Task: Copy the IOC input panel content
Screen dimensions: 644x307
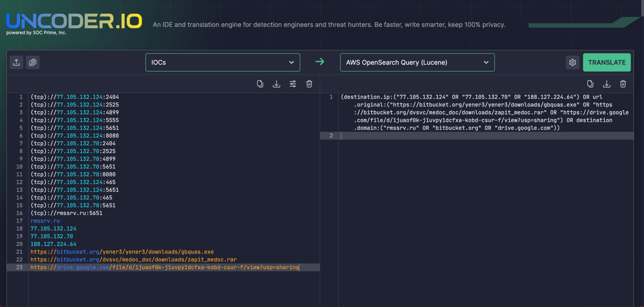Action: click(x=260, y=84)
